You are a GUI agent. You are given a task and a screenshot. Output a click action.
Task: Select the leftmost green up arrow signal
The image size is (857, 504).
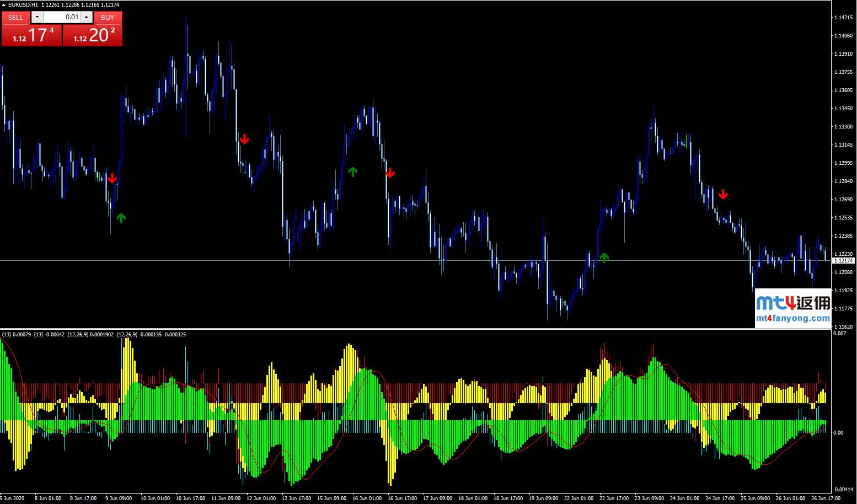click(121, 218)
